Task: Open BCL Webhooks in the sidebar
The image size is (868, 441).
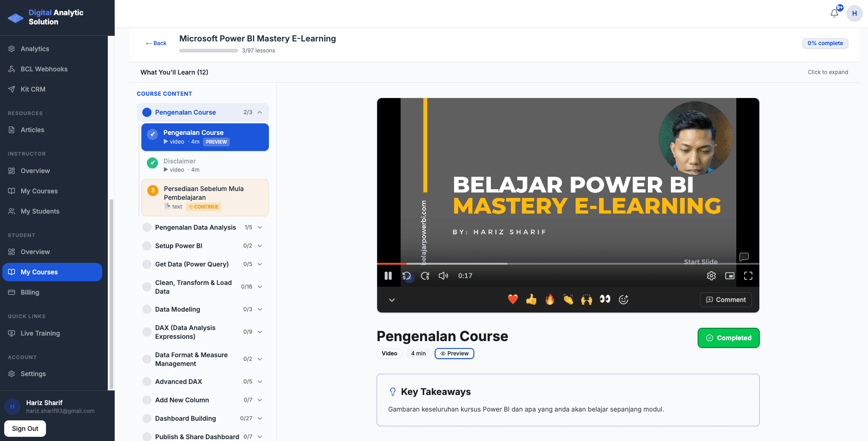Action: pyautogui.click(x=52, y=69)
